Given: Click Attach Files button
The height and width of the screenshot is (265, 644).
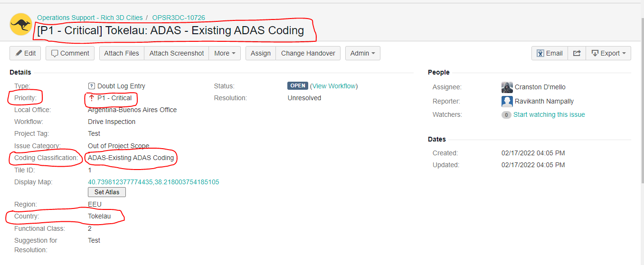Looking at the screenshot, I should click(x=122, y=53).
